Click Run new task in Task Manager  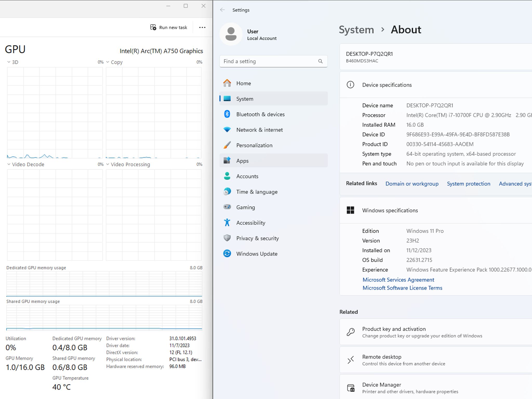coord(169,28)
